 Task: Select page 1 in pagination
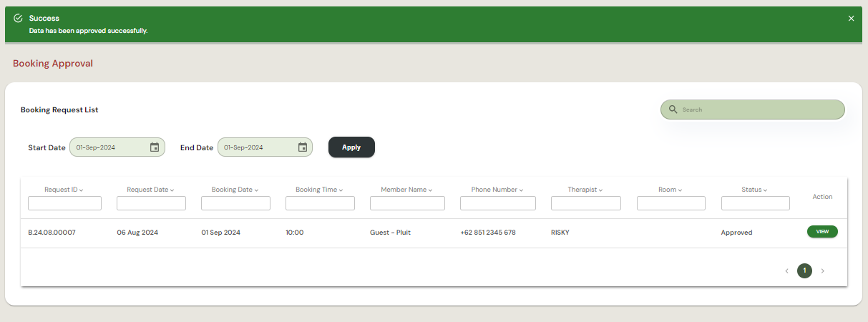coord(804,271)
